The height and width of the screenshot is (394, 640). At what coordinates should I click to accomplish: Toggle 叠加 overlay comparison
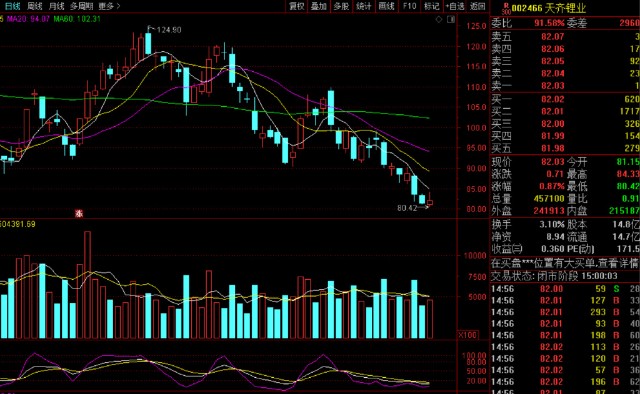[x=319, y=6]
